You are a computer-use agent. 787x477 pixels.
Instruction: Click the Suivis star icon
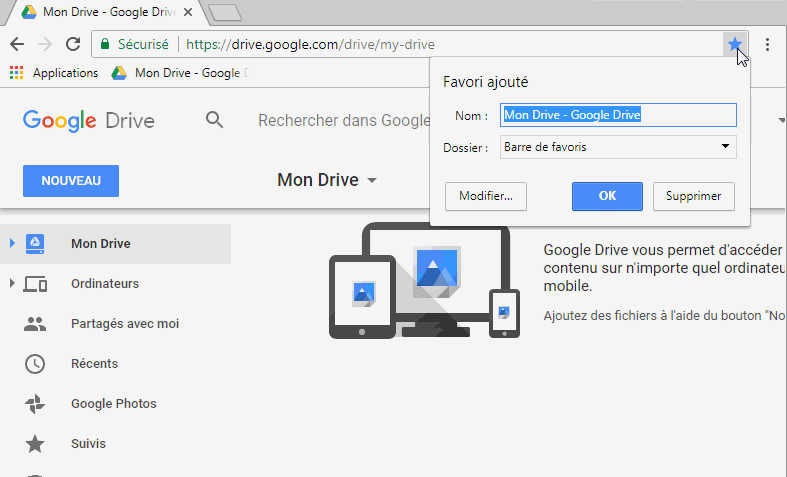[x=35, y=444]
